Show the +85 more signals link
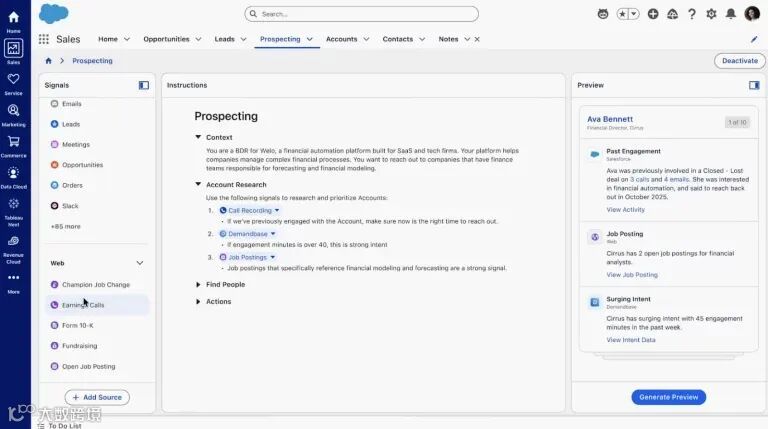The image size is (768, 429). (66, 226)
